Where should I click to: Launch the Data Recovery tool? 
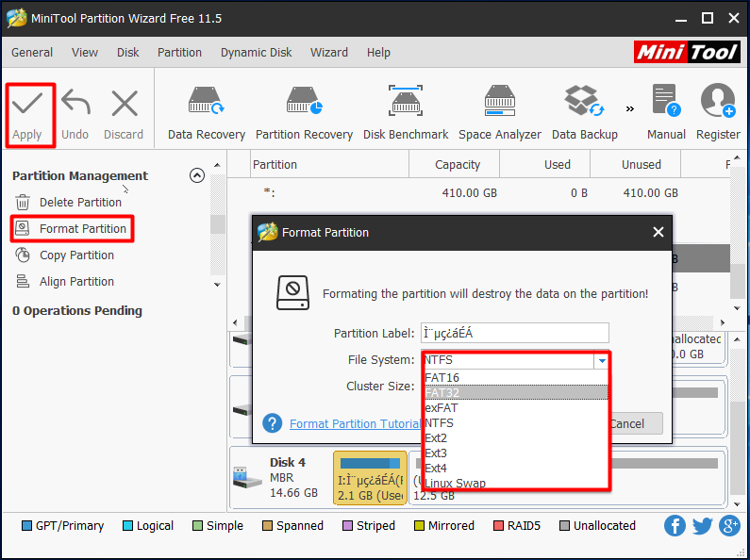[x=207, y=114]
